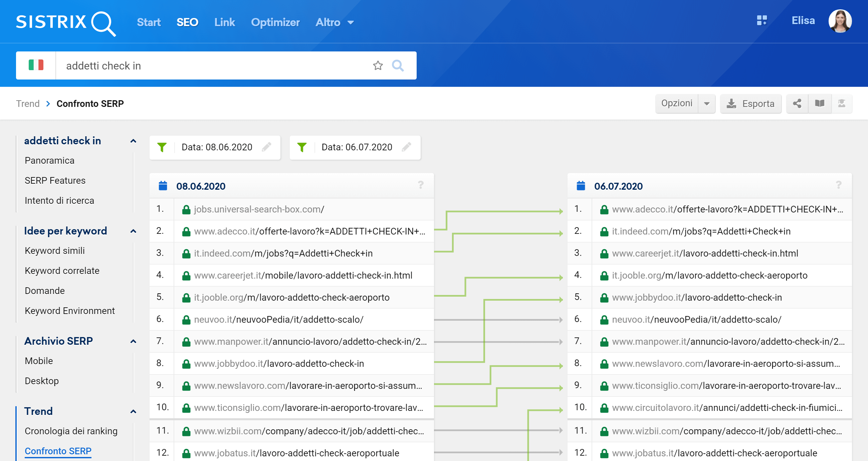Open Cronologia dei ranking

pos(71,431)
